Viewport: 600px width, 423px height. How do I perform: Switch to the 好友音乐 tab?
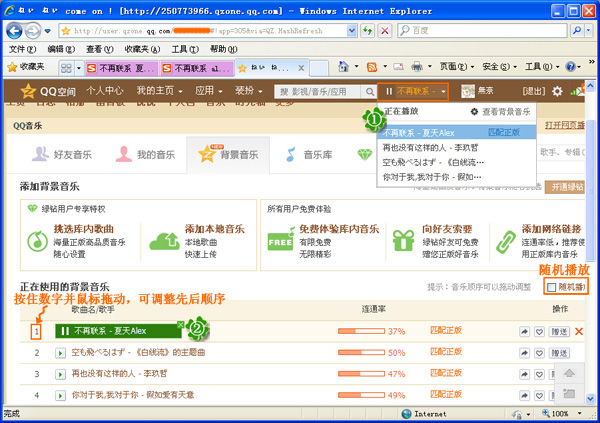[x=62, y=155]
